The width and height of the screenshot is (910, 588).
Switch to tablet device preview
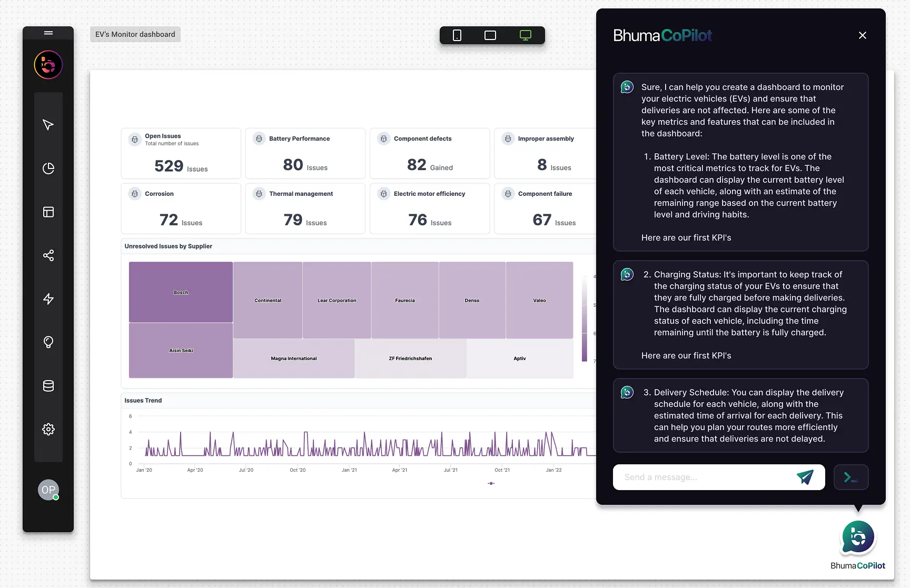tap(490, 35)
